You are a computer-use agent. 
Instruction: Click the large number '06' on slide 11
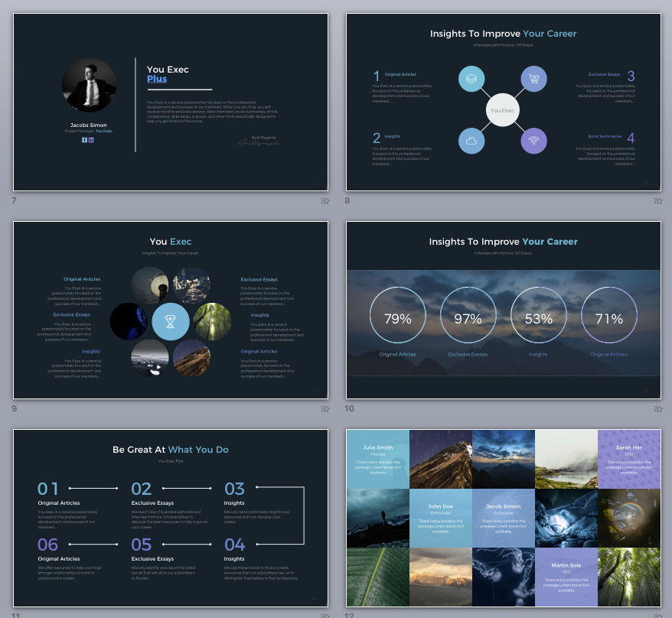[x=47, y=545]
